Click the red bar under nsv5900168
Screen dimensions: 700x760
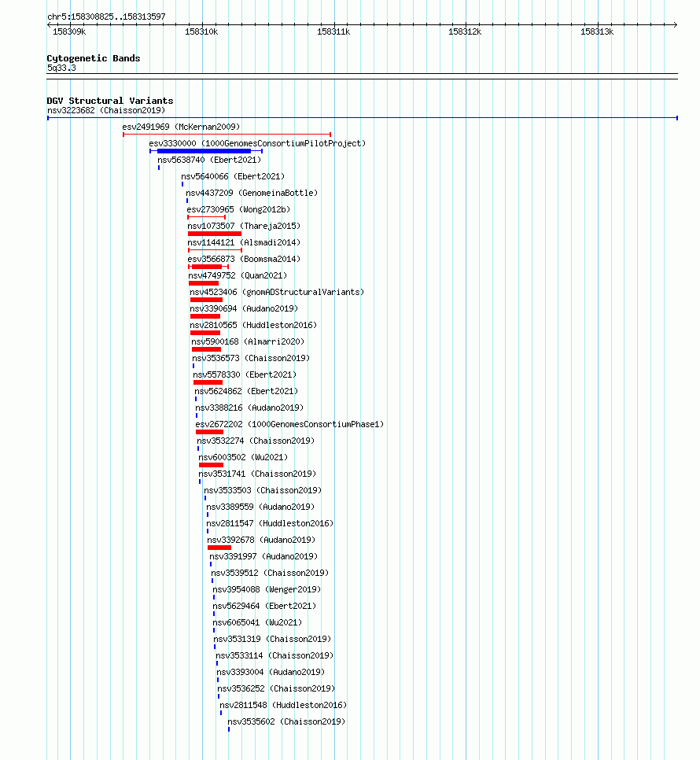206,349
